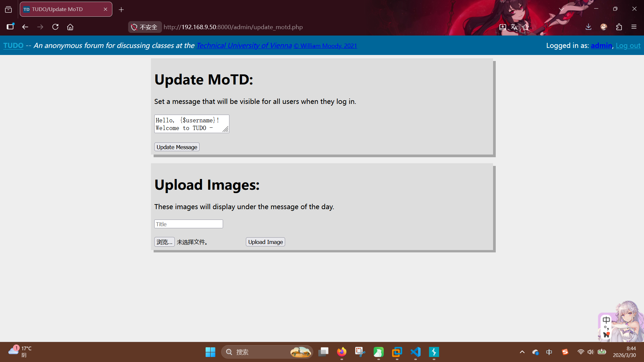Open a new browser tab
Screen dimensions: 644x362
[x=121, y=10]
